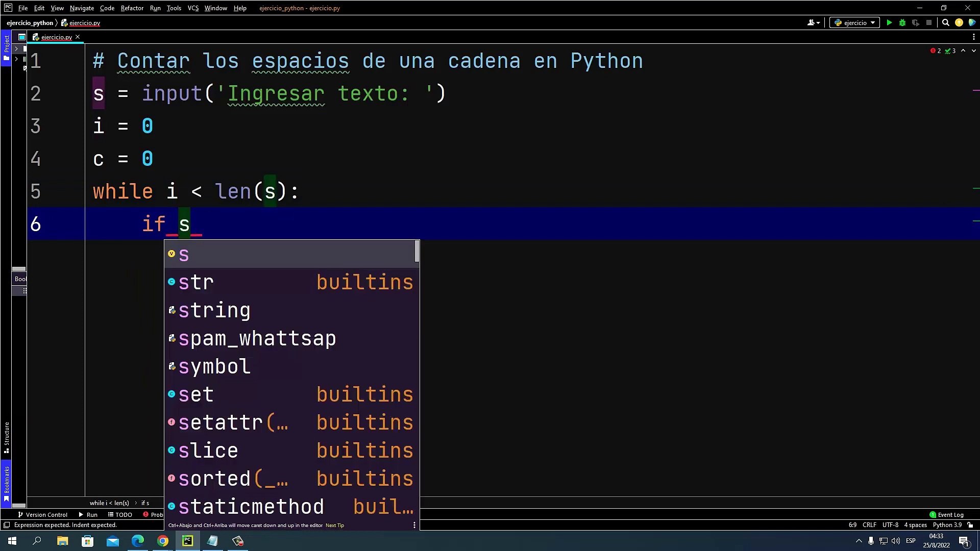Viewport: 980px width, 551px height.
Task: Open editor tab options three-dot menu
Action: point(973,37)
